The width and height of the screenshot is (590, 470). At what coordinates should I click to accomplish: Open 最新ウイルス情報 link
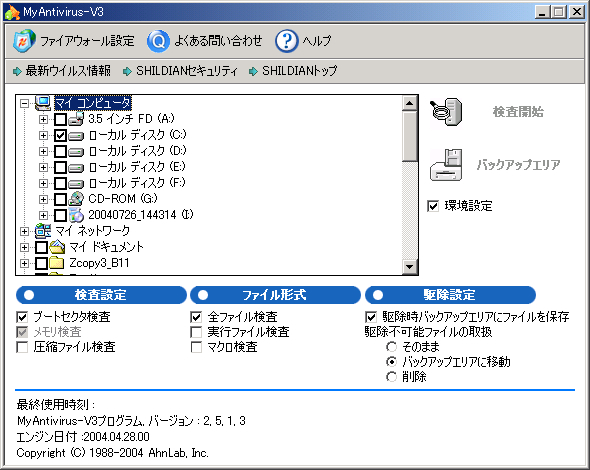point(68,71)
